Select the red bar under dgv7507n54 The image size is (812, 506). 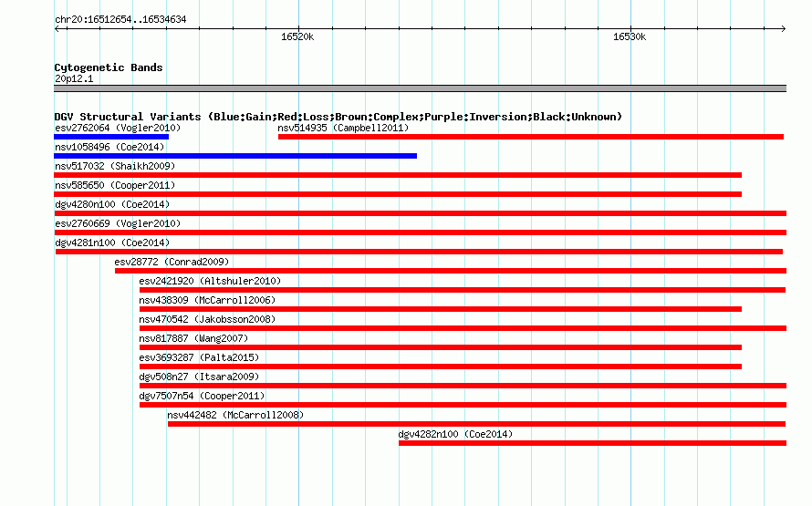(x=463, y=405)
